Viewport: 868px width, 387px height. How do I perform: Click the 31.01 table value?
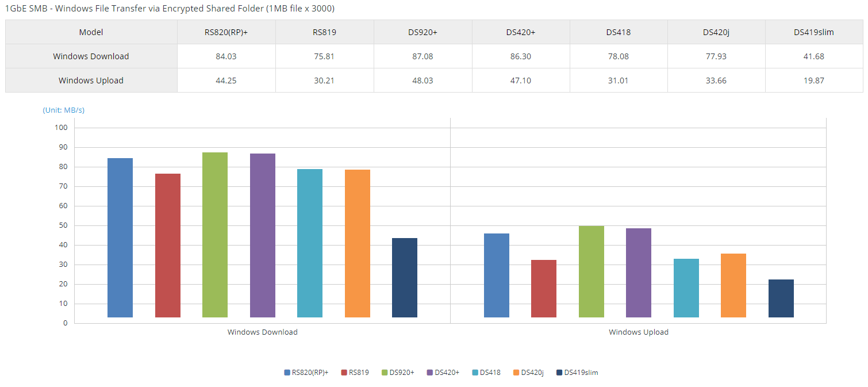click(x=619, y=81)
